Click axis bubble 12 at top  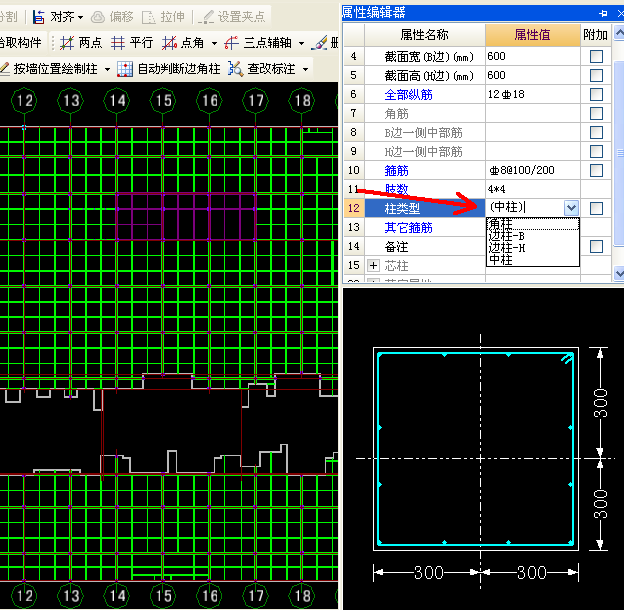(24, 100)
